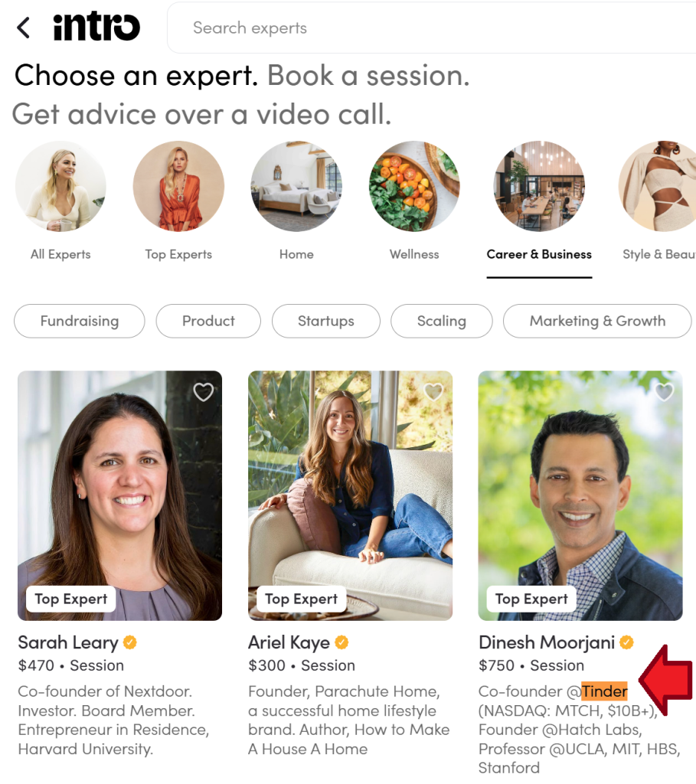Click Dinesh Moorjani's verified badge
The width and height of the screenshot is (696, 784).
coord(626,642)
